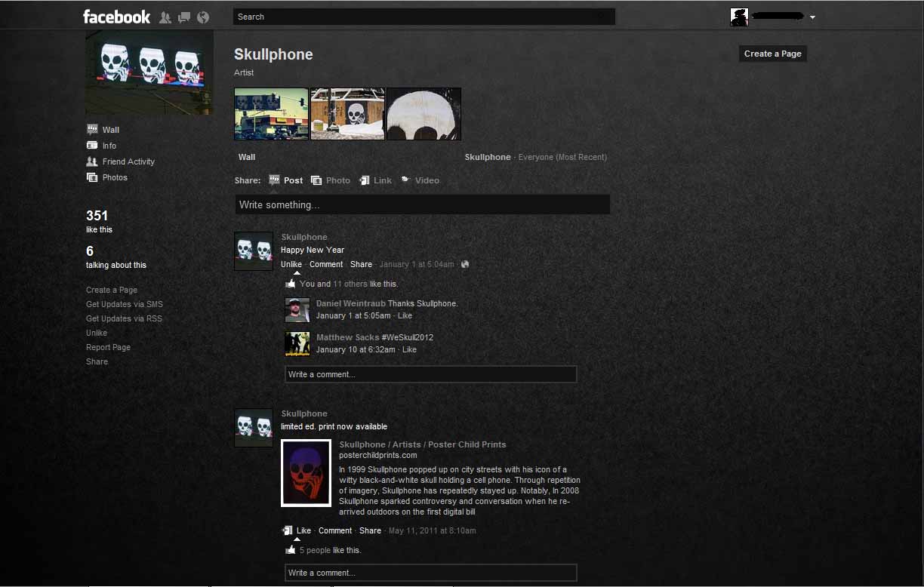Open Wall in the left sidebar

[111, 130]
